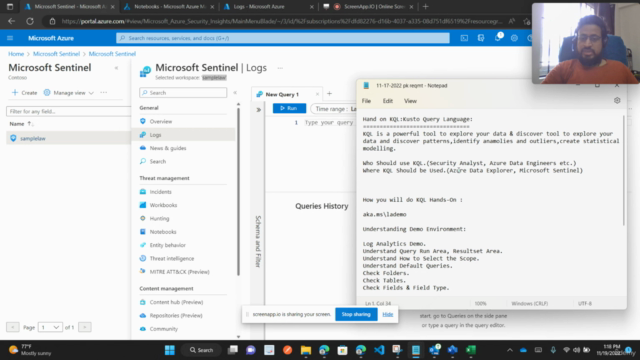
Task: Open more options ellipsis beside Manage view
Action: click(x=104, y=93)
